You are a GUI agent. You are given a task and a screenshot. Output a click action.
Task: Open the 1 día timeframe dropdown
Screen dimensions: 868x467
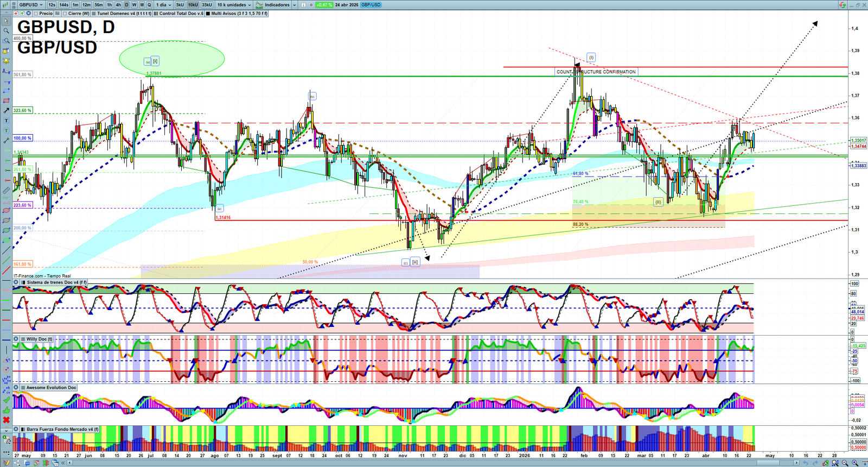coord(163,5)
